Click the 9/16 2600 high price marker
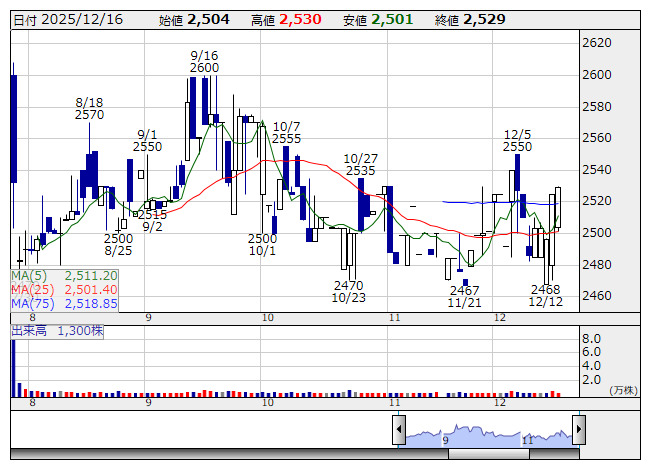Screen dimensions: 653x470 pyautogui.click(x=204, y=61)
